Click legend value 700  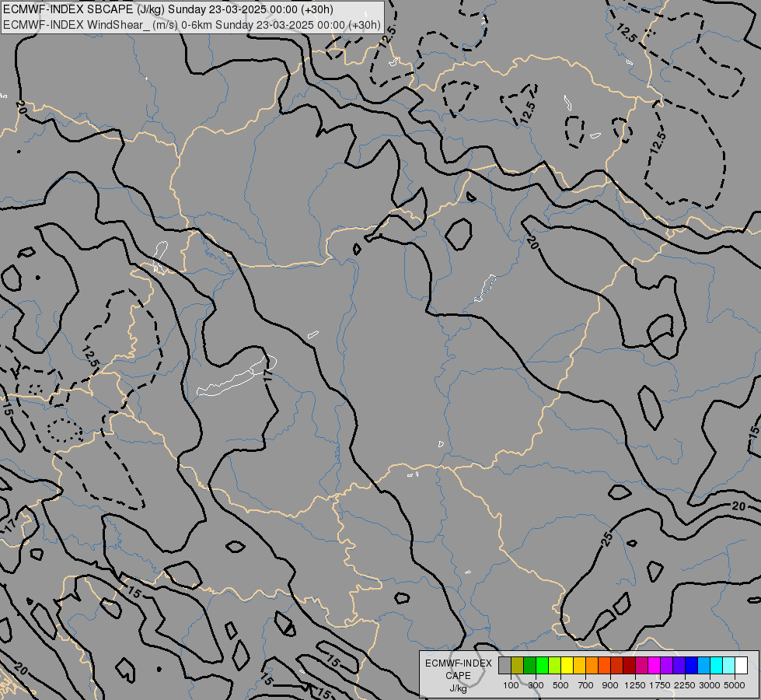586,685
